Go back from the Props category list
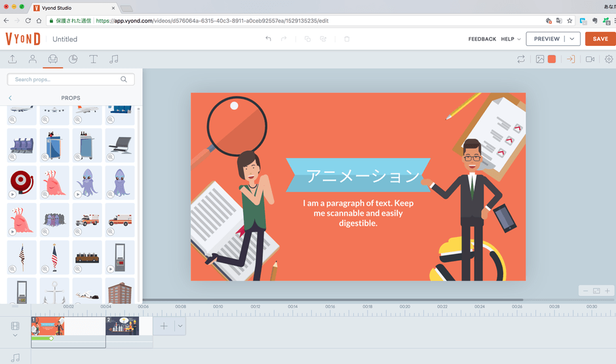Image resolution: width=616 pixels, height=364 pixels. click(10, 98)
